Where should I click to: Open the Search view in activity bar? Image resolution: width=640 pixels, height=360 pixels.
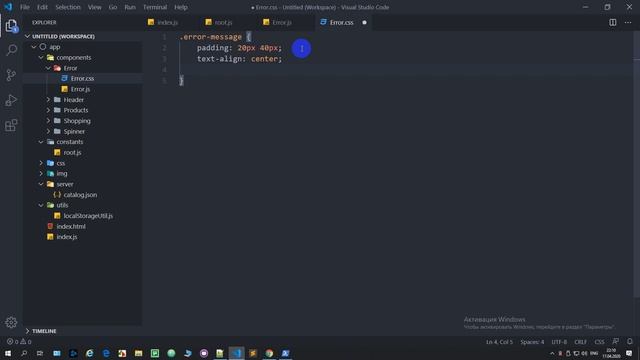tap(11, 50)
